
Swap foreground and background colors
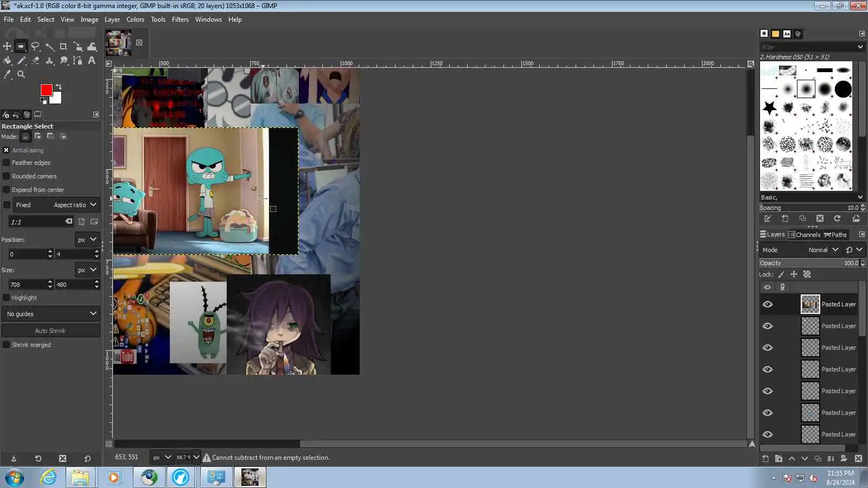coord(59,87)
